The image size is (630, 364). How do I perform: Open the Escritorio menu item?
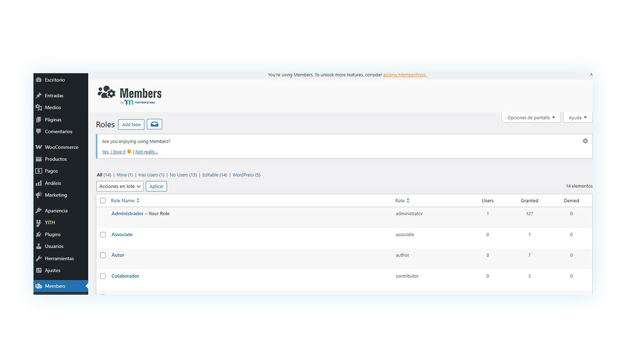pos(61,80)
